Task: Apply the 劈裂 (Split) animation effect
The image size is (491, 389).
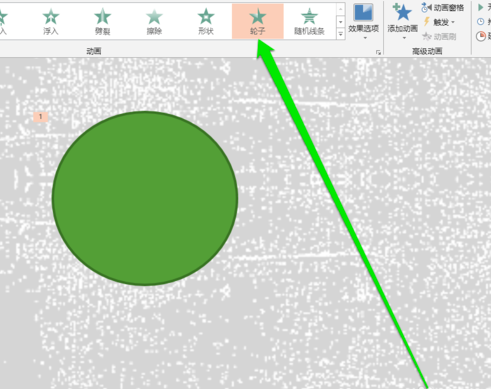Action: tap(102, 21)
